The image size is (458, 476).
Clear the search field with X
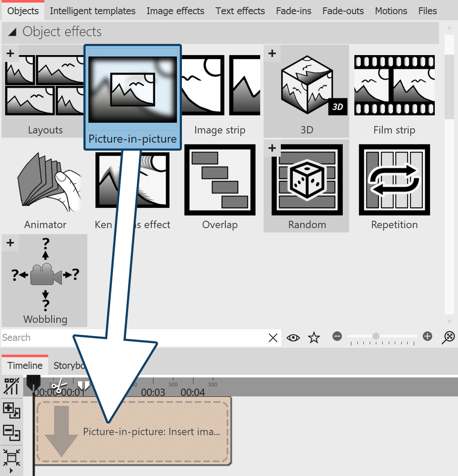pyautogui.click(x=273, y=338)
